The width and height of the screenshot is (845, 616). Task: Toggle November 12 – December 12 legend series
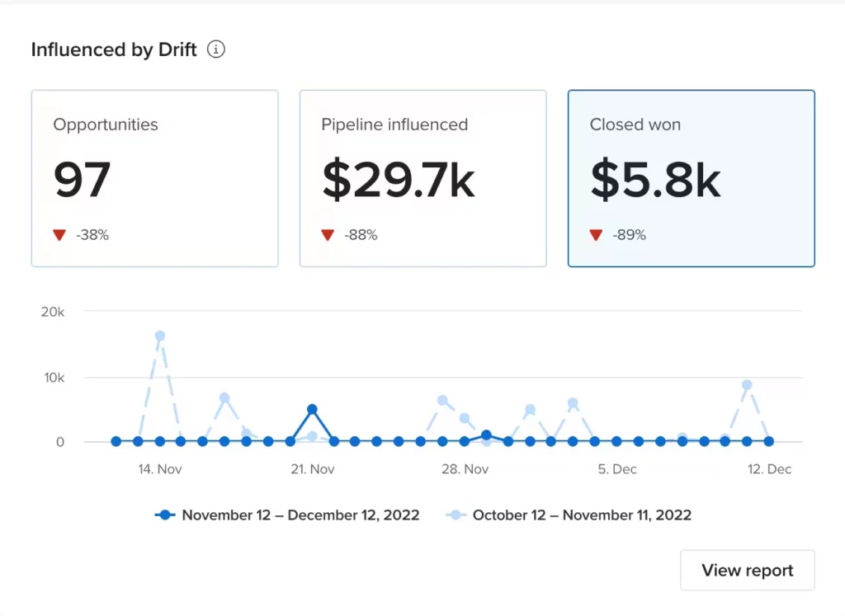(287, 515)
